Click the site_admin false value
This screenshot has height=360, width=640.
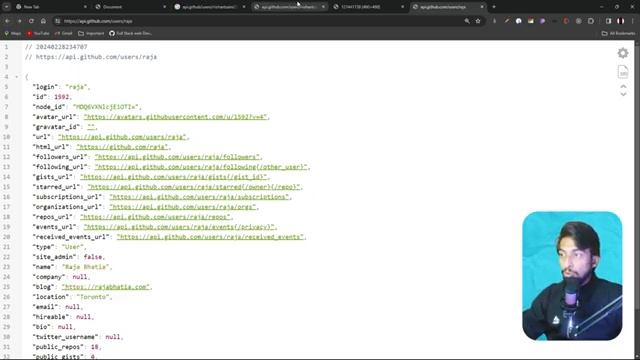pyautogui.click(x=93, y=257)
